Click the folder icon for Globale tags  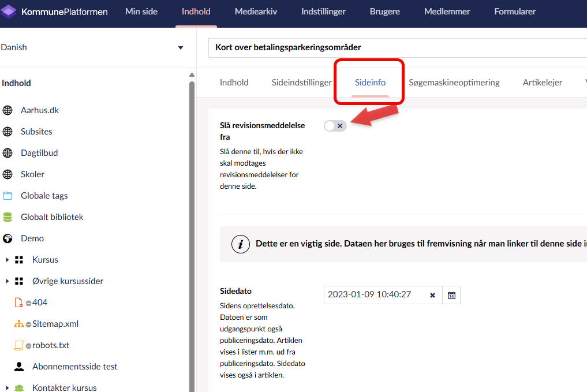(x=8, y=196)
